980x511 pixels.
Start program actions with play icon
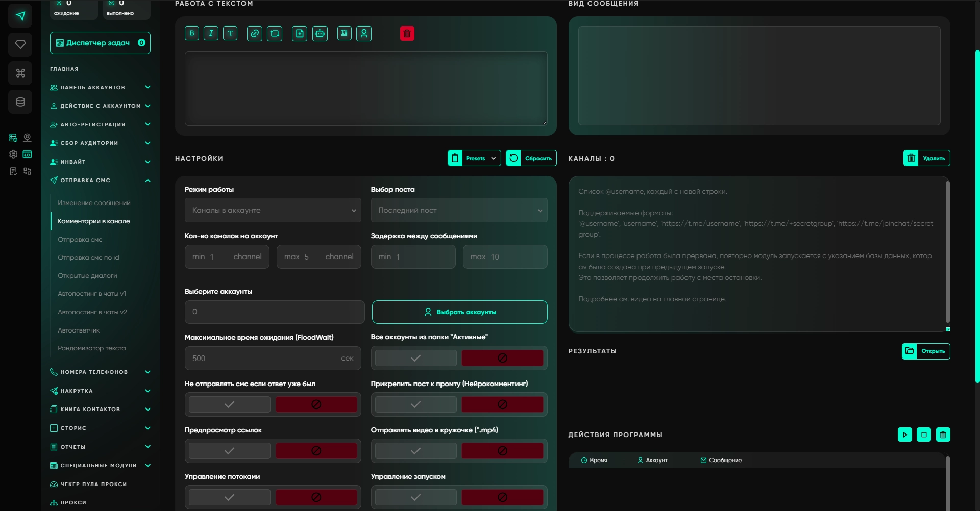[904, 435]
